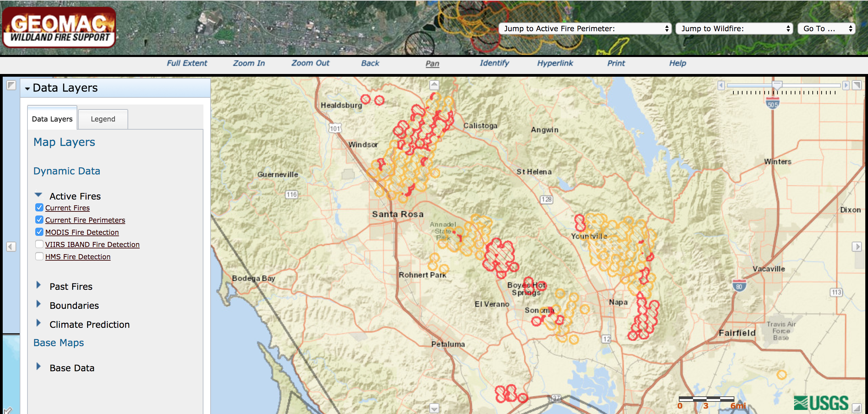
Task: Pan map south with down arrow
Action: click(x=434, y=408)
